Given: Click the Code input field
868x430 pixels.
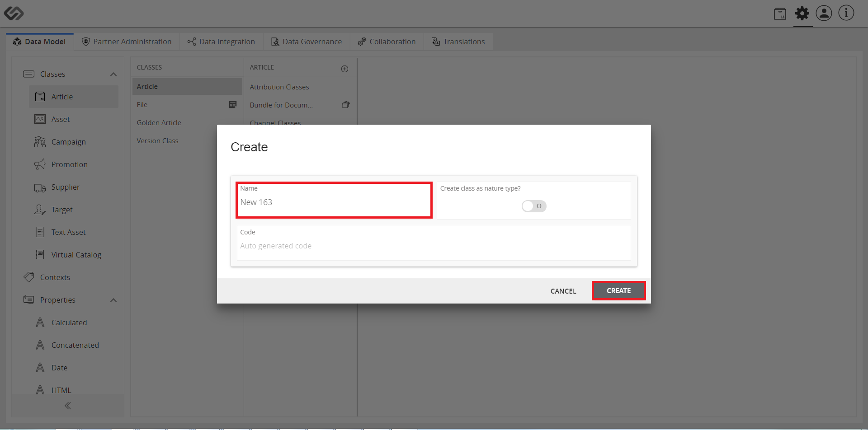Looking at the screenshot, I should click(434, 243).
